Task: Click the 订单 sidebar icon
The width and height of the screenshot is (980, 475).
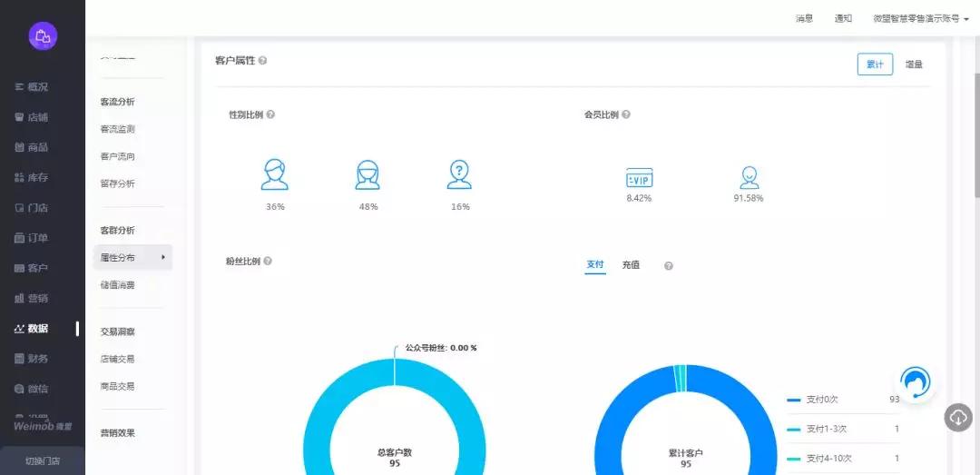Action: pos(19,238)
